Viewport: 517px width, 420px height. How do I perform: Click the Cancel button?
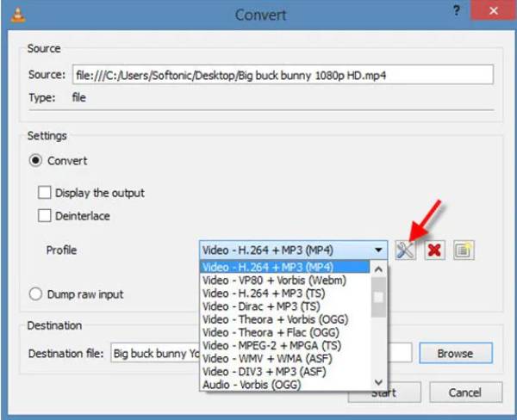pyautogui.click(x=465, y=392)
